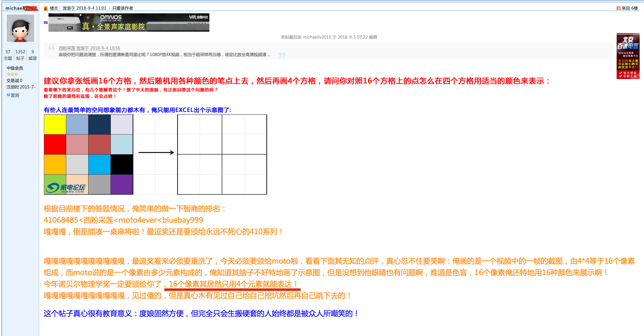Viewport: 644px width, 336px height.
Task: Click the envelope 发消 message icon
Action: pyautogui.click(x=9, y=95)
